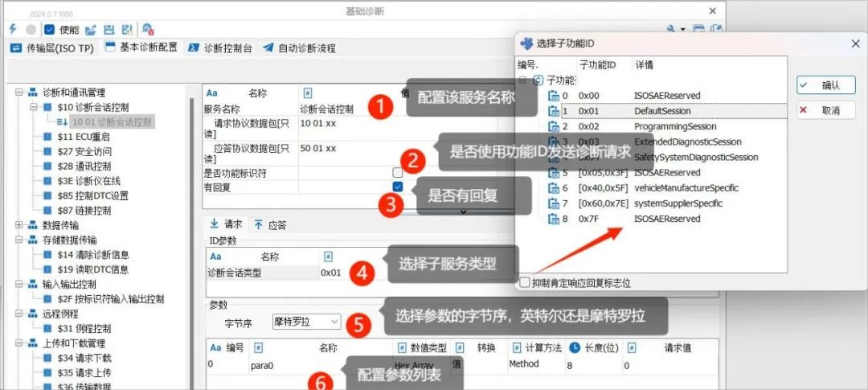This screenshot has height=390, width=868.
Task: Go to 自动诊断流程 tab
Action: [300, 48]
